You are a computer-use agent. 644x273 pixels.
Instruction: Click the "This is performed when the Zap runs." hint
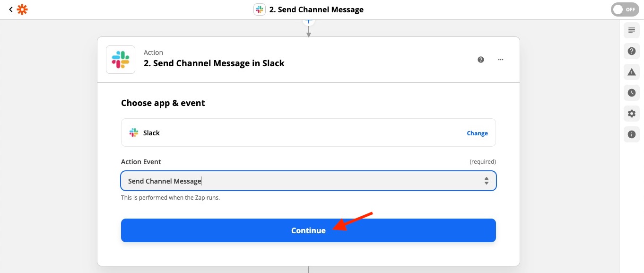coord(170,198)
